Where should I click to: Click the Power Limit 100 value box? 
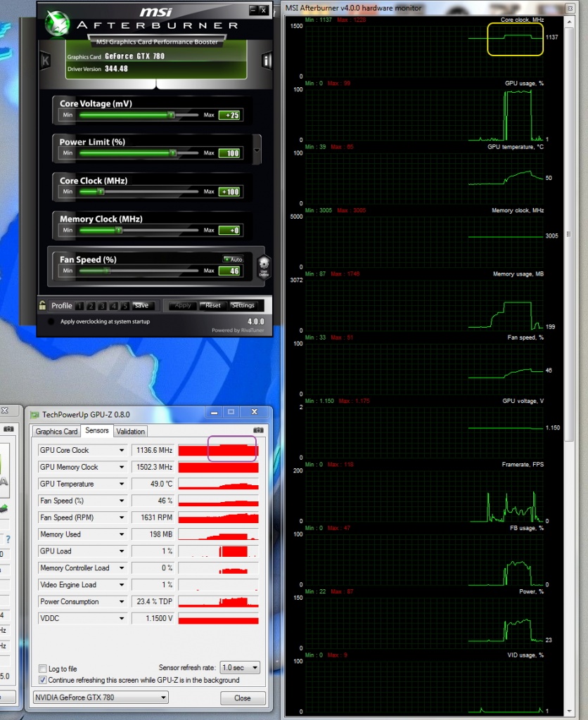click(x=230, y=153)
